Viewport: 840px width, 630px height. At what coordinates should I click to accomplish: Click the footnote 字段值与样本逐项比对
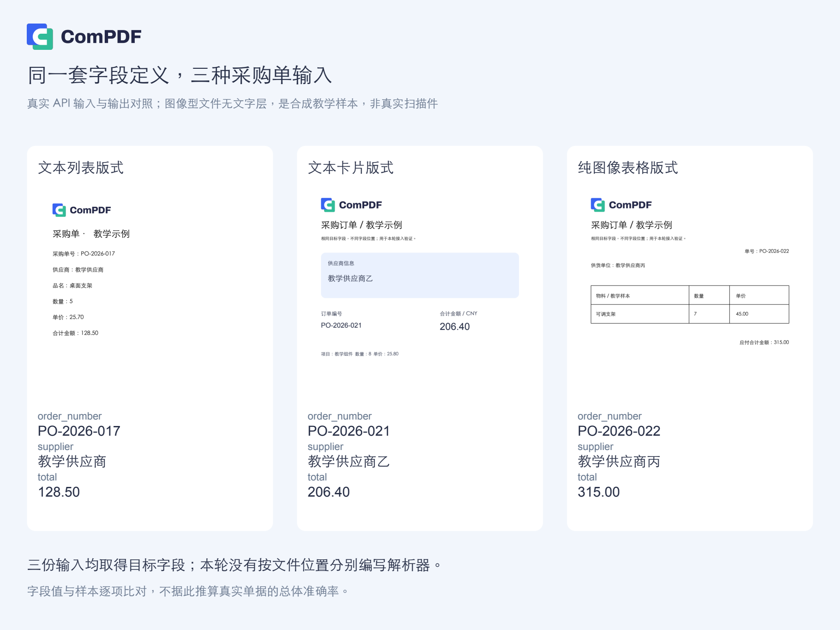click(x=87, y=591)
